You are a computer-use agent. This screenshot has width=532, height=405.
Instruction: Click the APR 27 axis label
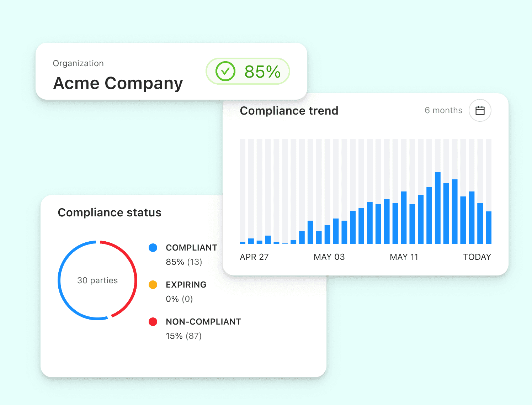254,257
